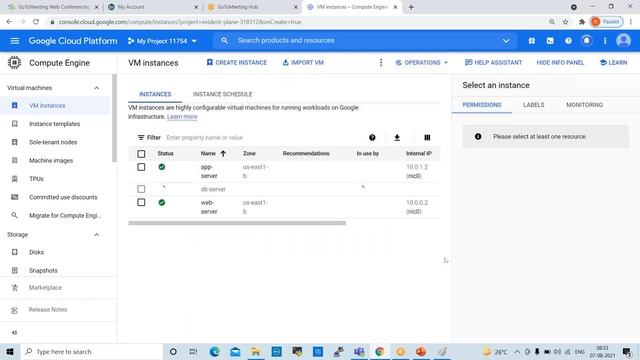Open the gift free trial icon
This screenshot has height=360, width=640.
point(531,41)
